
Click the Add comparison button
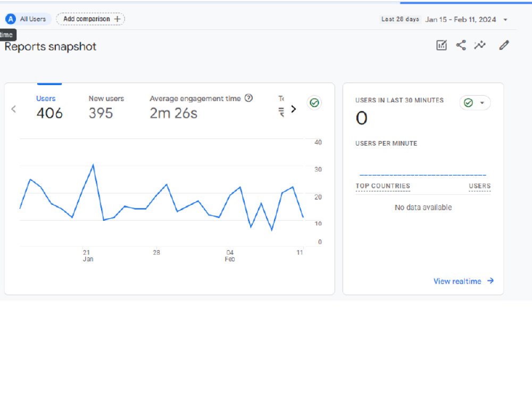[90, 19]
